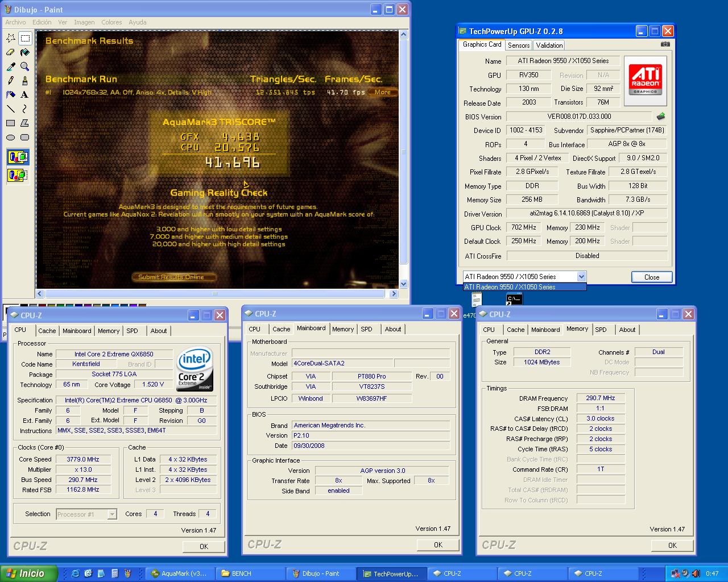
Task: Click the 4CoreDual-SATA2 model field
Action: click(342, 363)
